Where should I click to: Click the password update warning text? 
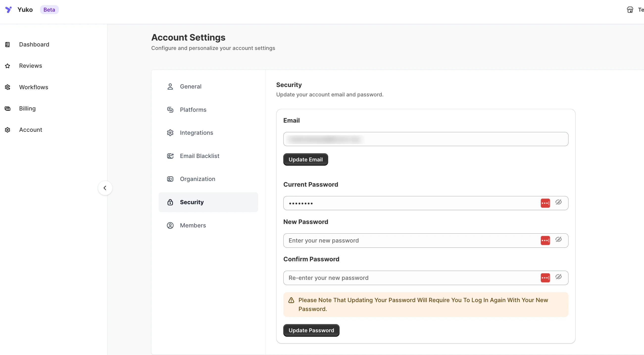pyautogui.click(x=423, y=304)
